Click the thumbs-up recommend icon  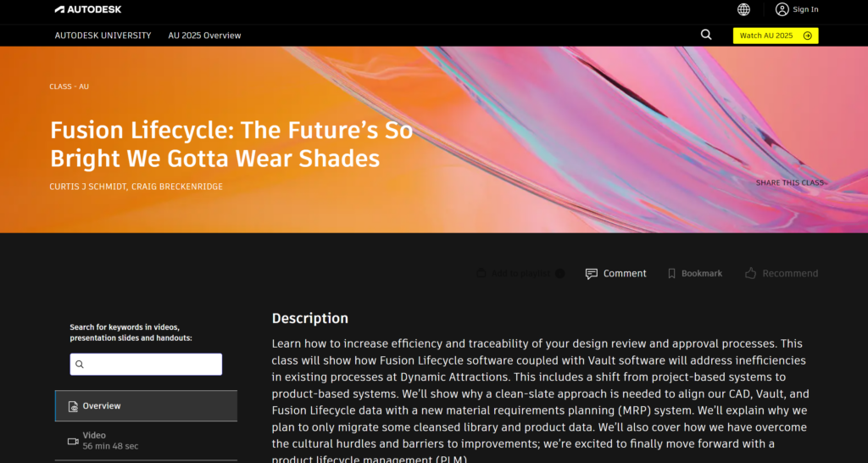[x=750, y=273]
